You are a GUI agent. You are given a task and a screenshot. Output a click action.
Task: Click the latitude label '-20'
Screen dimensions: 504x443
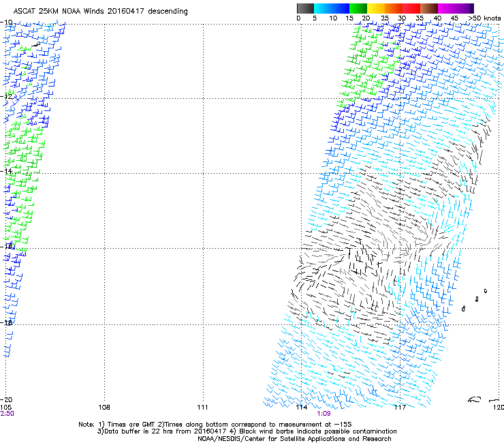6,399
